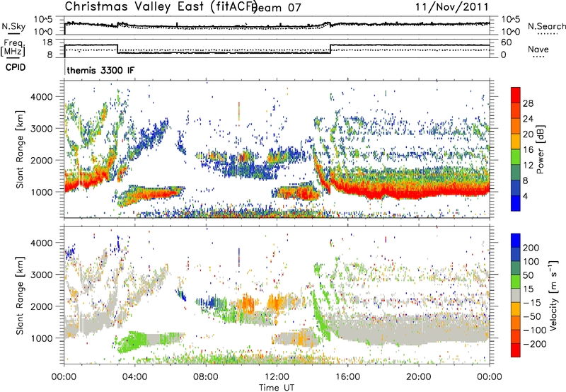The image size is (566, 392).
Task: Click the '200' velocity colorbar tick
Action: point(531,248)
